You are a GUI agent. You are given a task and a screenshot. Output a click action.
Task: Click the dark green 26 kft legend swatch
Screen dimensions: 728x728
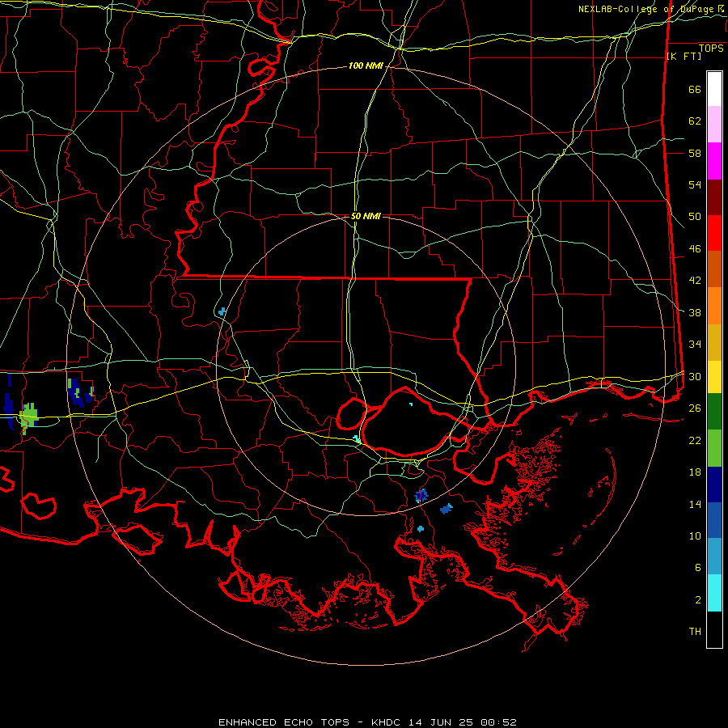coord(714,412)
